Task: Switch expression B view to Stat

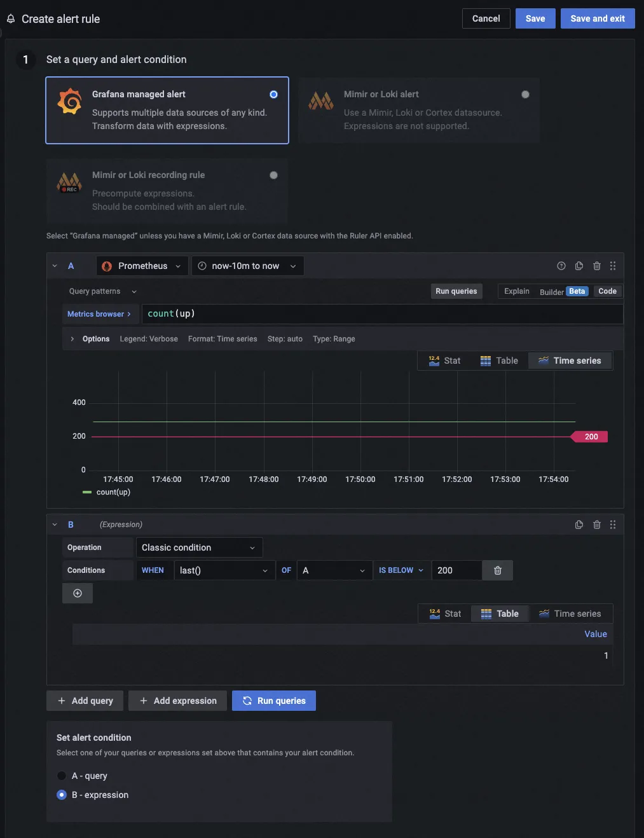Action: pyautogui.click(x=445, y=614)
